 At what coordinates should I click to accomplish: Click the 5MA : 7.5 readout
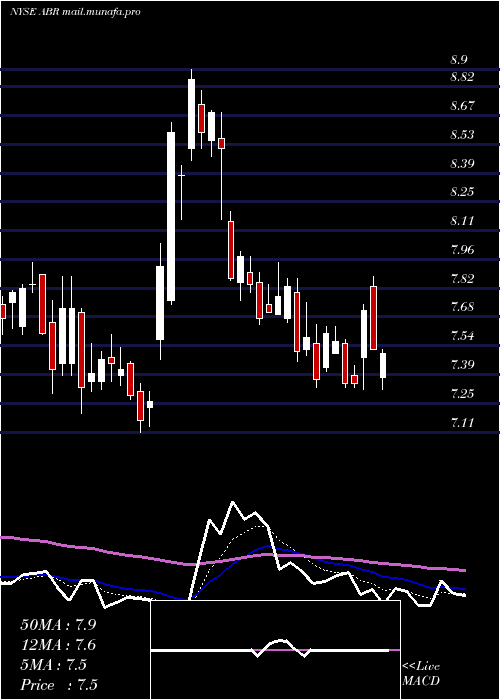(54, 665)
